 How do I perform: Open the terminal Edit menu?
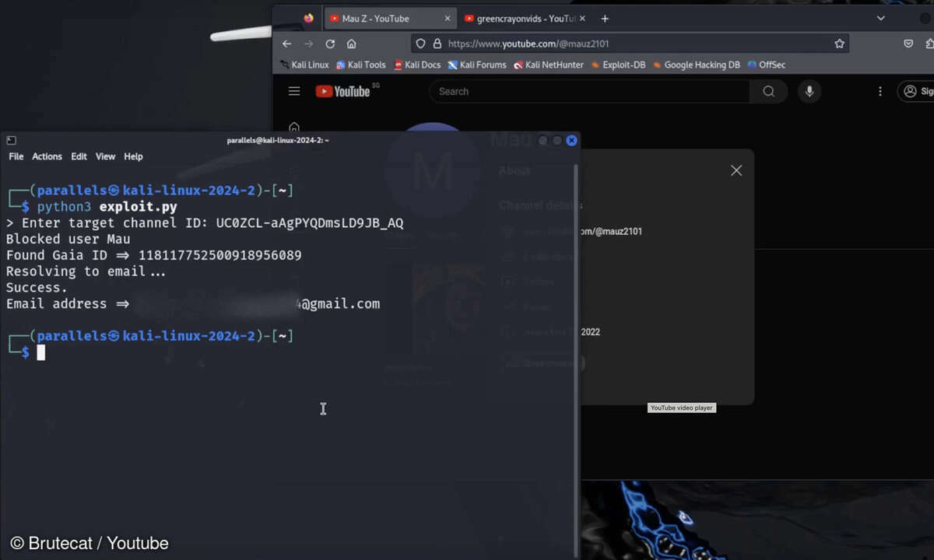[x=79, y=156]
